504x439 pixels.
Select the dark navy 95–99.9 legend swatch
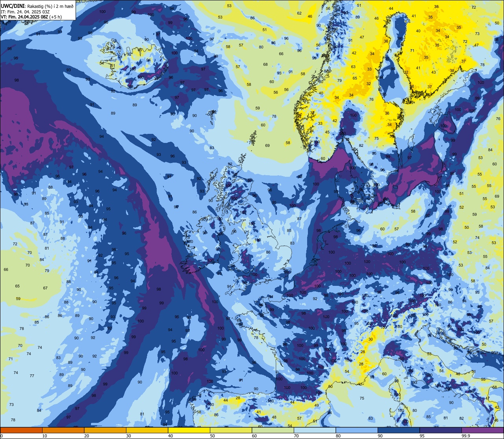pyautogui.click(x=441, y=430)
